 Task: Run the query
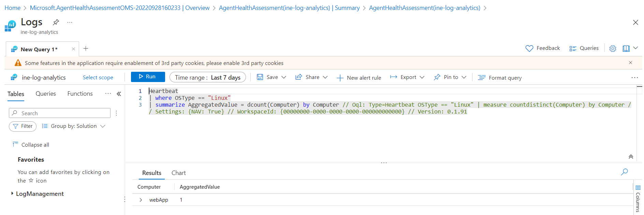tap(148, 77)
